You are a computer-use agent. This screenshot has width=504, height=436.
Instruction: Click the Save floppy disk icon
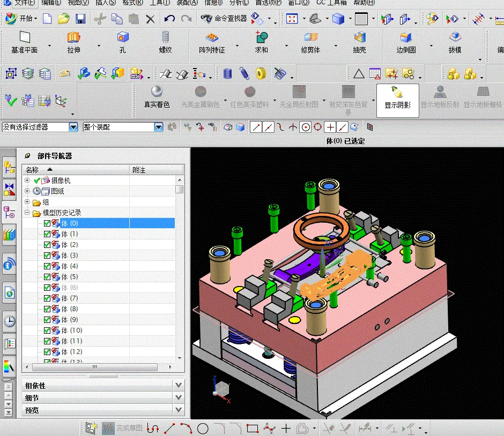click(80, 19)
